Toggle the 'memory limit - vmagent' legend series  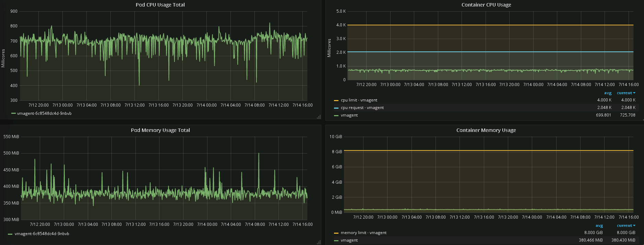point(363,233)
